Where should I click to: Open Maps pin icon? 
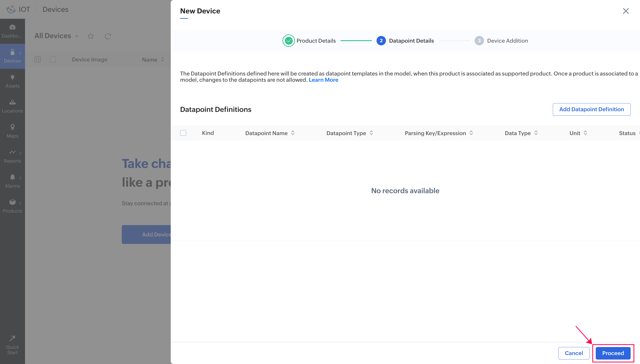point(12,127)
